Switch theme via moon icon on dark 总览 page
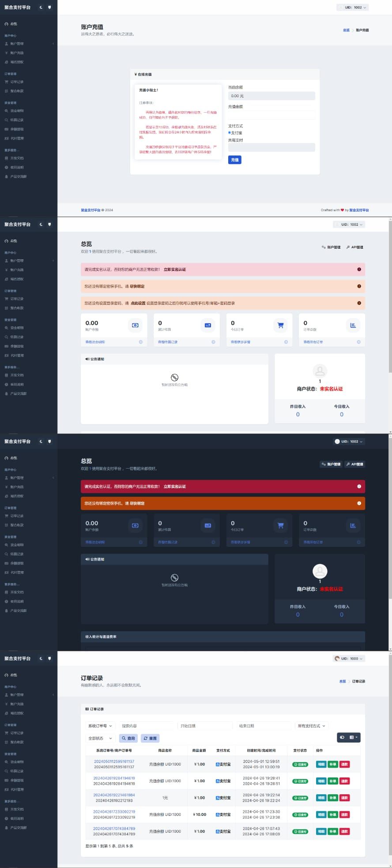This screenshot has width=392, height=868. [41, 441]
